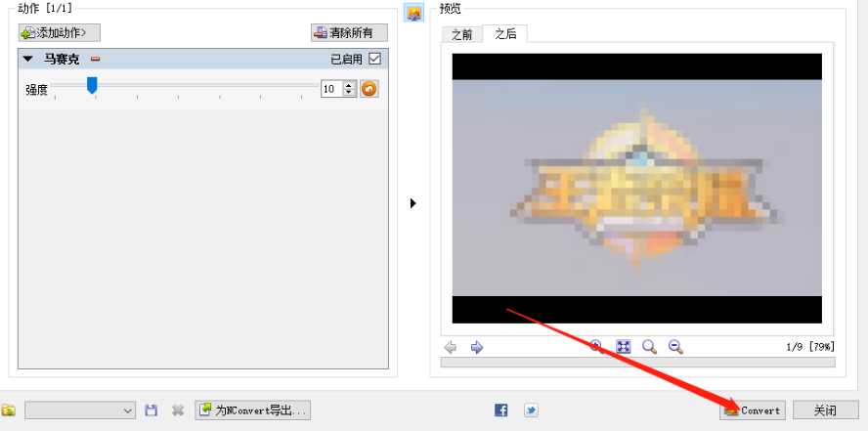Click the 关闭 button
Image resolution: width=868 pixels, height=431 pixels.
pyautogui.click(x=825, y=409)
